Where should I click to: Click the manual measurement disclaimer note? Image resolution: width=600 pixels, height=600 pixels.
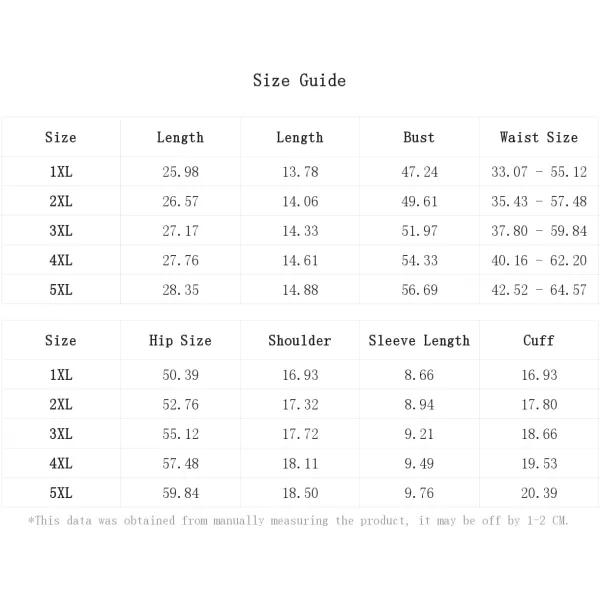[298, 520]
